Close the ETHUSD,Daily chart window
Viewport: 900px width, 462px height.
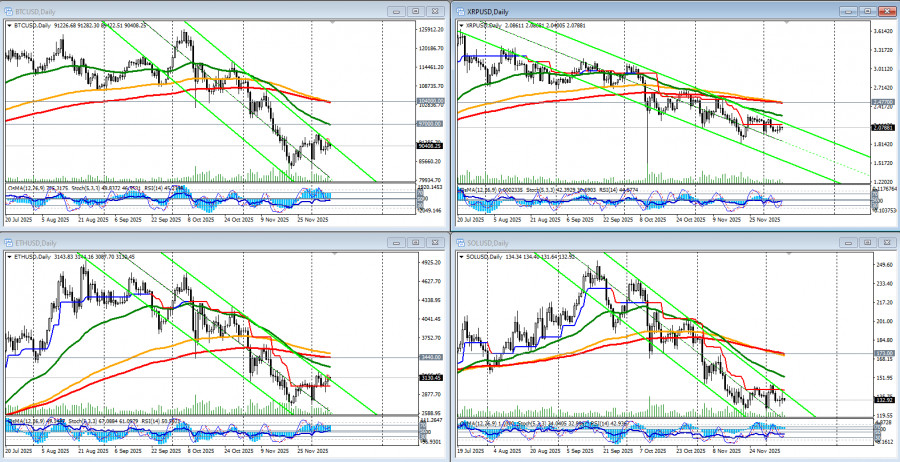click(x=436, y=243)
